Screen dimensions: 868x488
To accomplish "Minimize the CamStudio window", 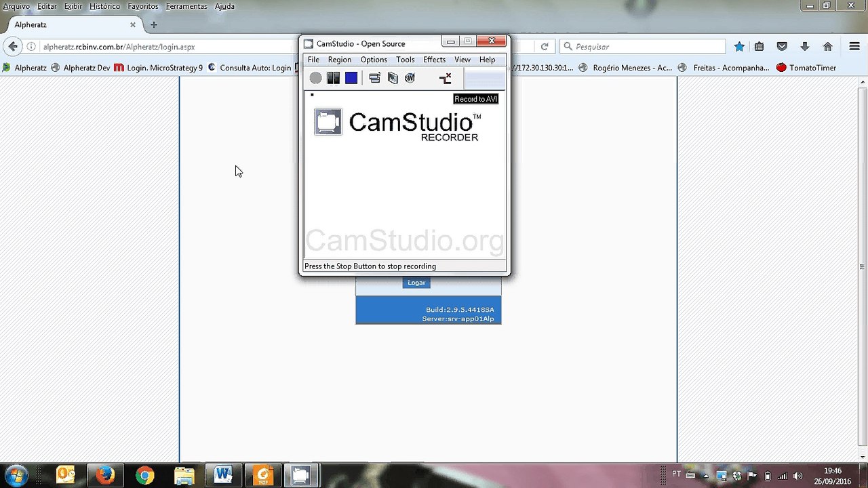I will coord(450,41).
